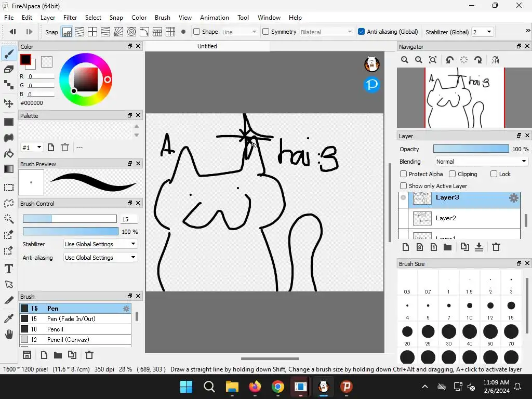
Task: Select the Gradient tool
Action: pos(9,169)
